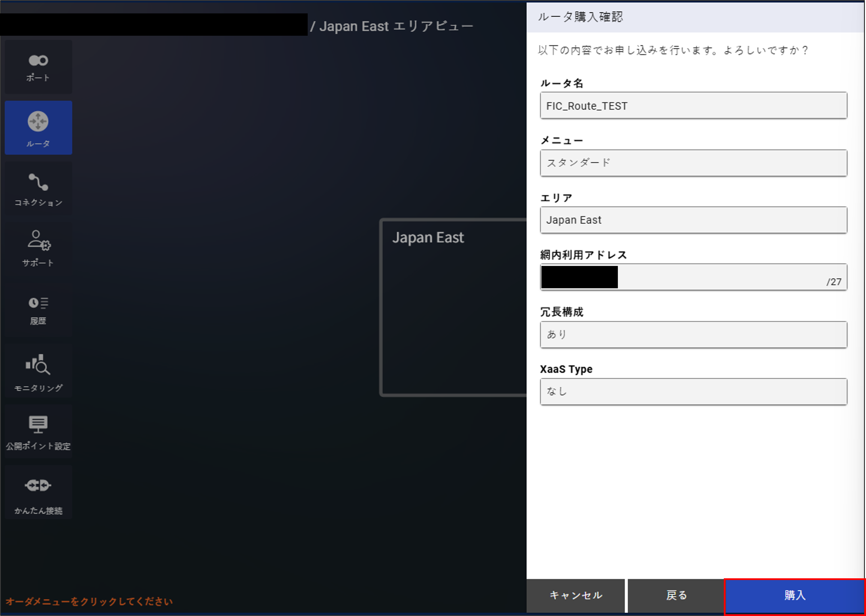Click the 購入 (Purchase) button

pos(795,595)
